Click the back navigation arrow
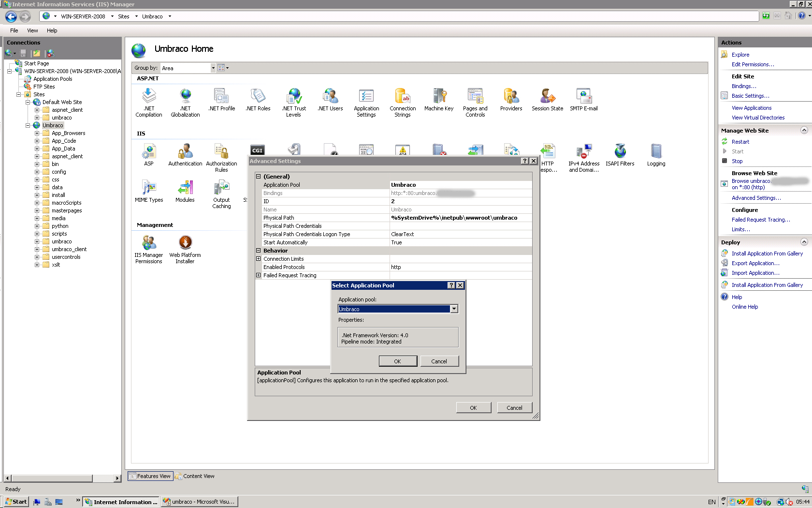Image resolution: width=812 pixels, height=508 pixels. click(x=11, y=16)
